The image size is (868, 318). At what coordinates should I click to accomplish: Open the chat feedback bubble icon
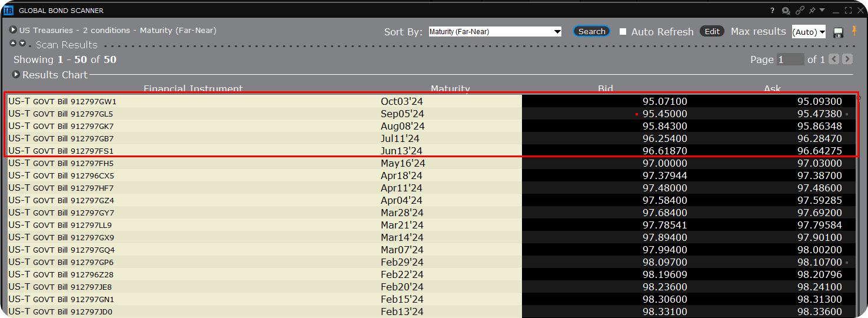click(x=786, y=11)
